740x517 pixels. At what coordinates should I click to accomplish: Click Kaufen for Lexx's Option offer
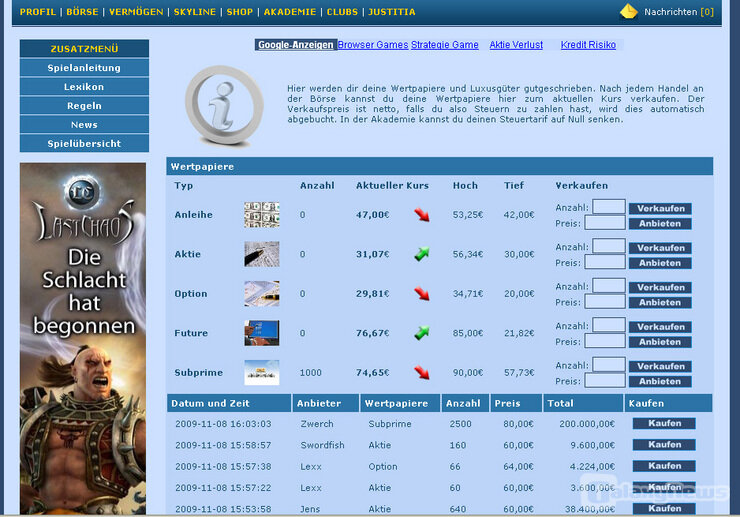click(664, 466)
